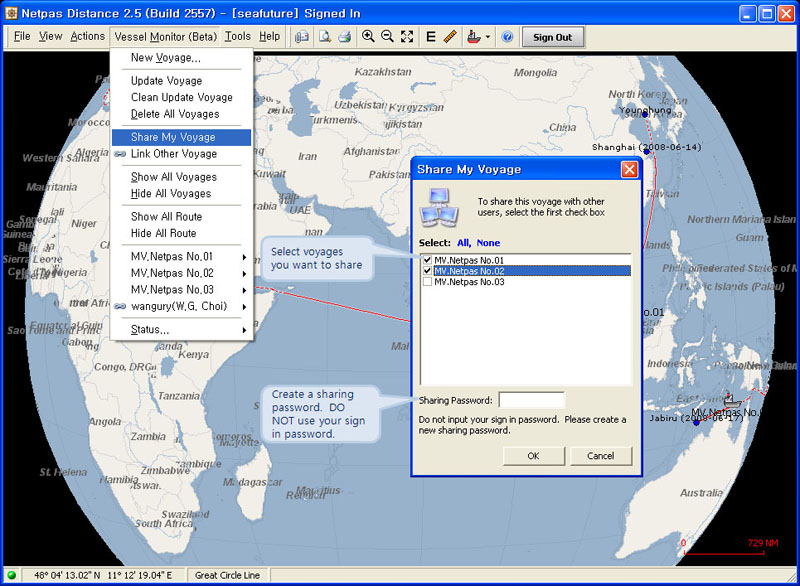This screenshot has height=586, width=800.
Task: Click the E toolbar icon
Action: (x=431, y=37)
